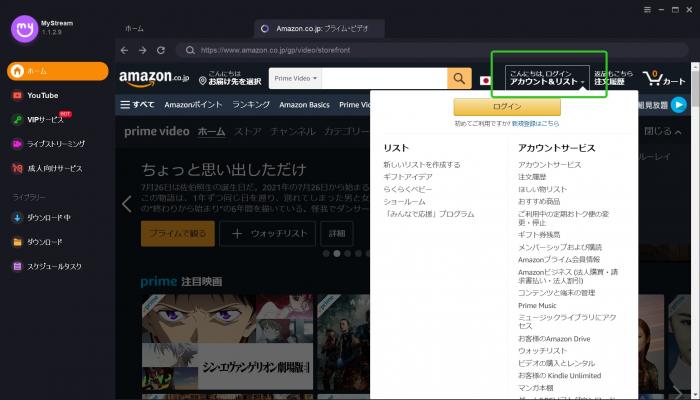Open ランキング in the nav bar
The width and height of the screenshot is (700, 400).
(251, 105)
